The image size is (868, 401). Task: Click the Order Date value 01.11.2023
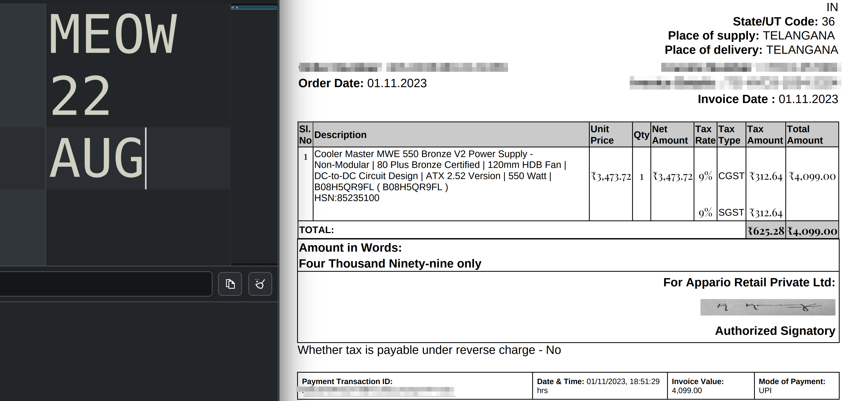point(396,83)
